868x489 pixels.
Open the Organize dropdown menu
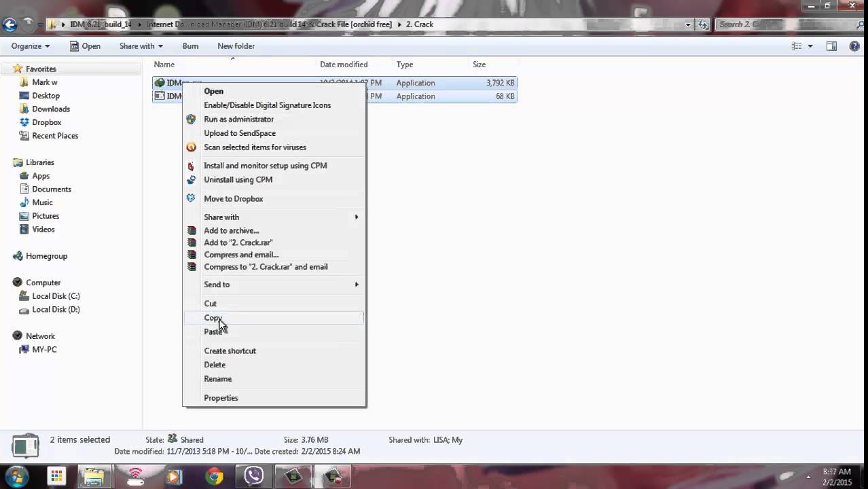coord(31,46)
